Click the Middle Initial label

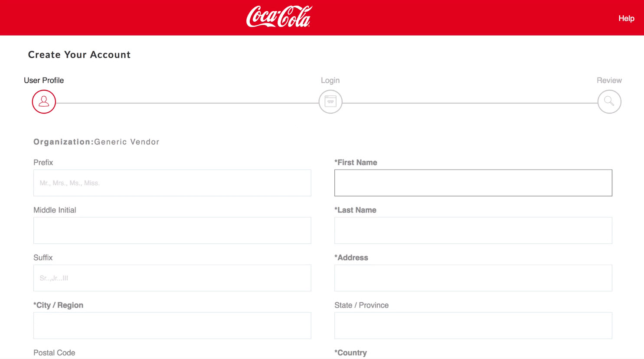click(x=55, y=210)
